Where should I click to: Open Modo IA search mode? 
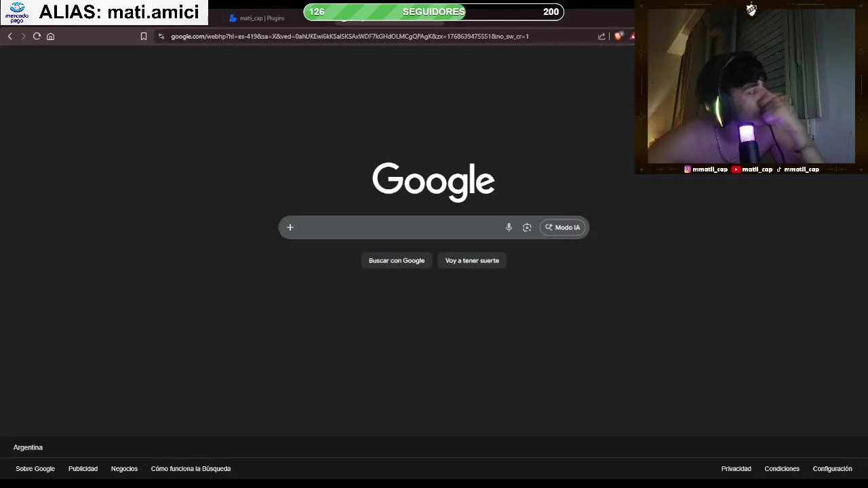pyautogui.click(x=563, y=227)
